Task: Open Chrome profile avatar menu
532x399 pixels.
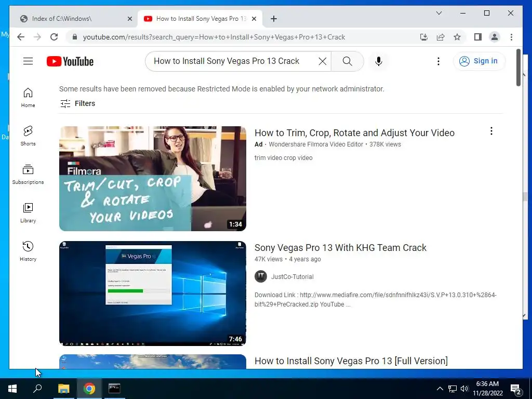Action: pyautogui.click(x=495, y=37)
